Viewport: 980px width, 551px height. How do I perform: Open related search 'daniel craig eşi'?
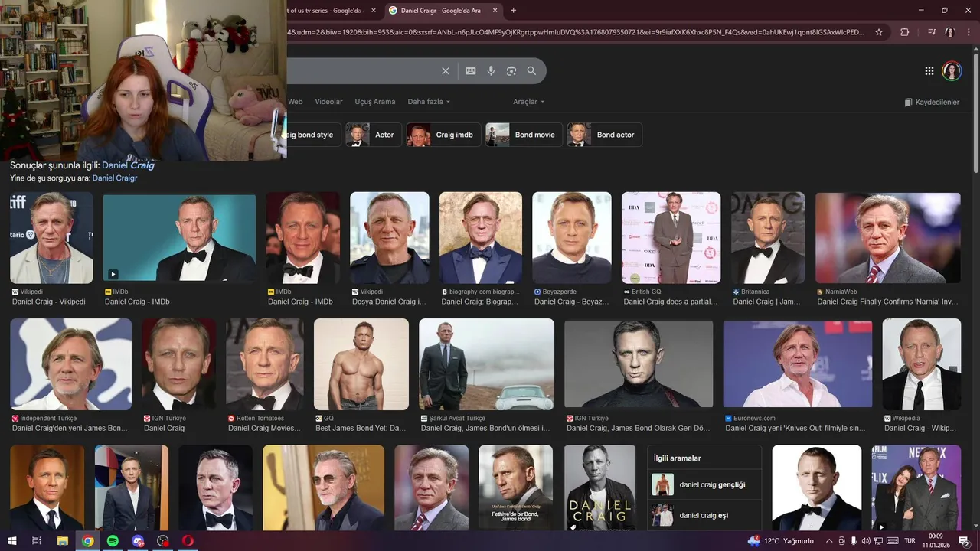point(704,515)
